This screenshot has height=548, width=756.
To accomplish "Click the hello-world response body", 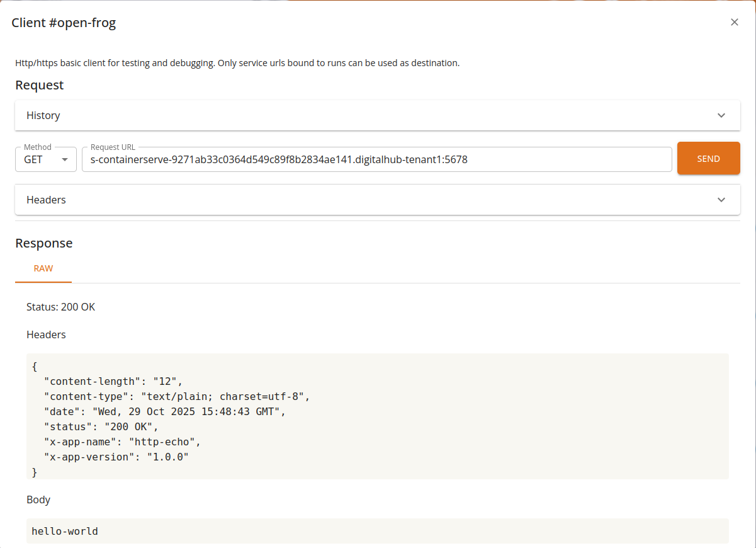I will 64,531.
